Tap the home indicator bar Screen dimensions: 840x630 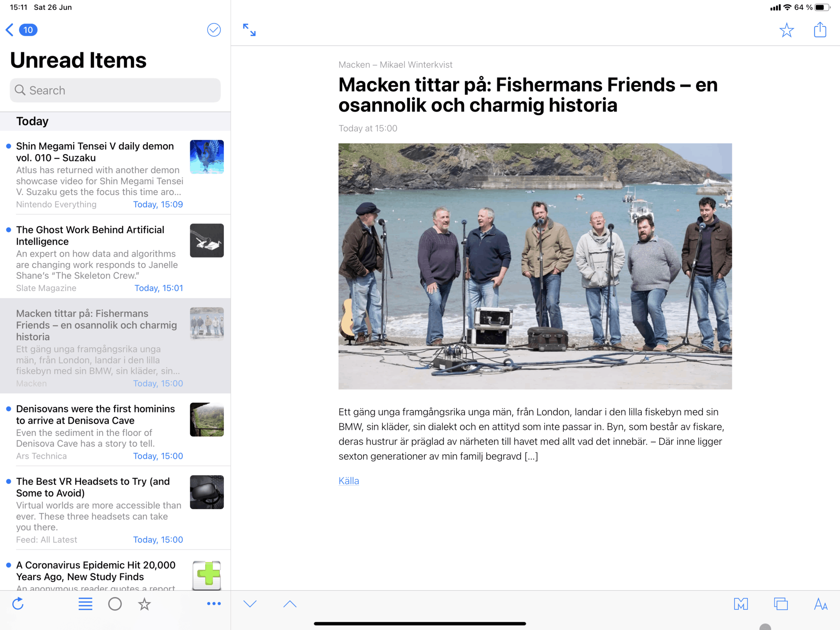420,624
